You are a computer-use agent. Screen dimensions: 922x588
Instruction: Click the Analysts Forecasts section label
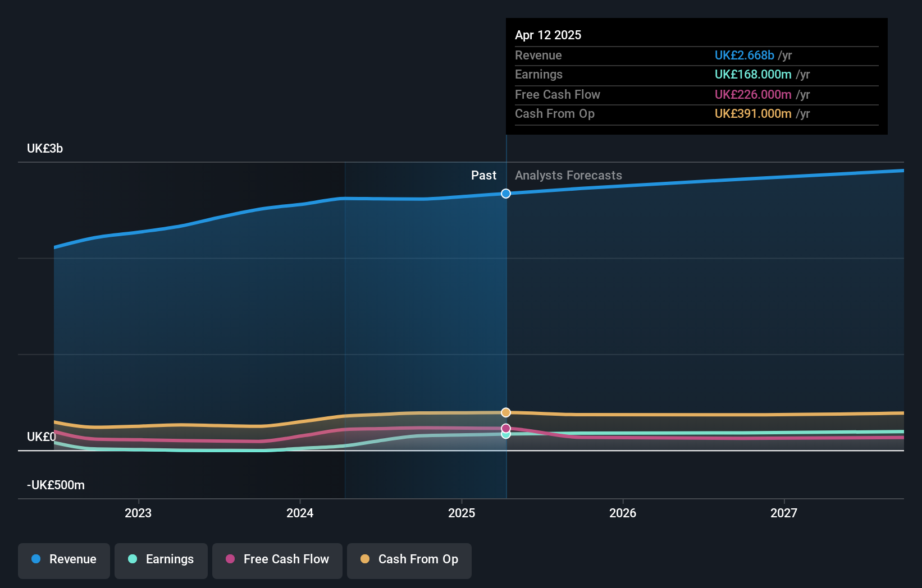click(x=568, y=176)
